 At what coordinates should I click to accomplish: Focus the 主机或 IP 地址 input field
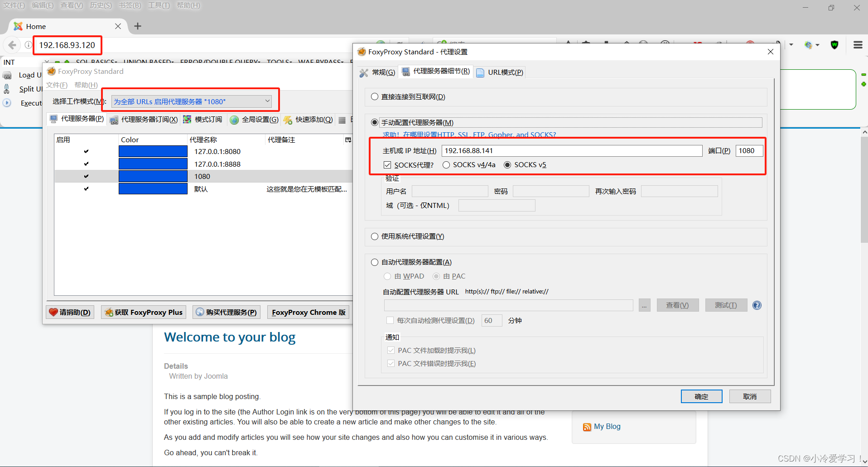(572, 151)
